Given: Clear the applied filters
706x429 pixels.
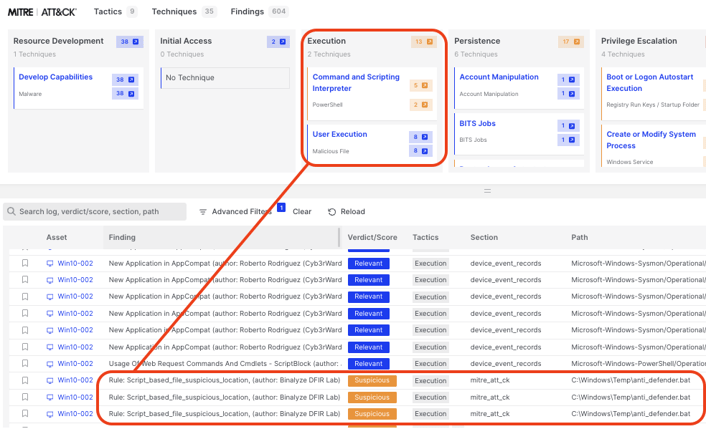Looking at the screenshot, I should [x=302, y=212].
